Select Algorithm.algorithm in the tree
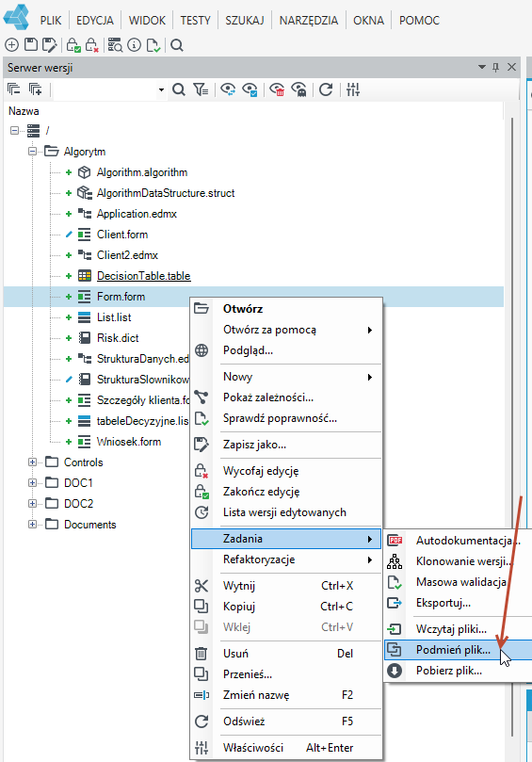Screen dimensions: 532x762 (x=142, y=172)
